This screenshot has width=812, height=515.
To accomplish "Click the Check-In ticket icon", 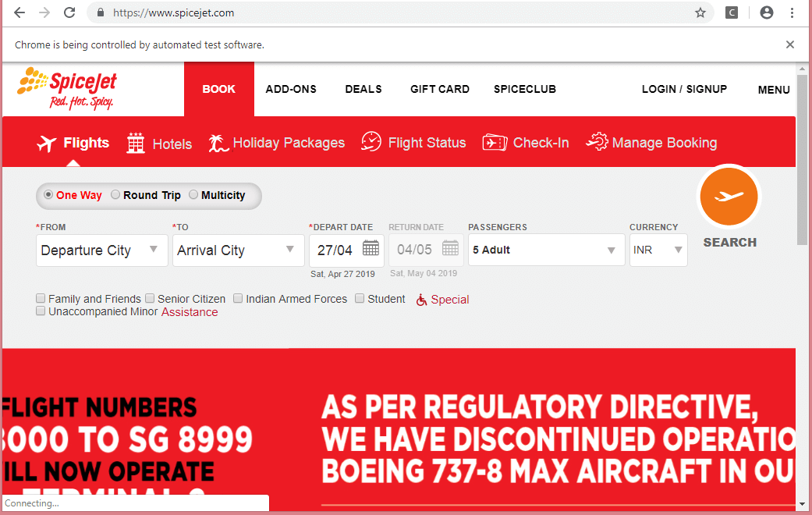I will (495, 143).
